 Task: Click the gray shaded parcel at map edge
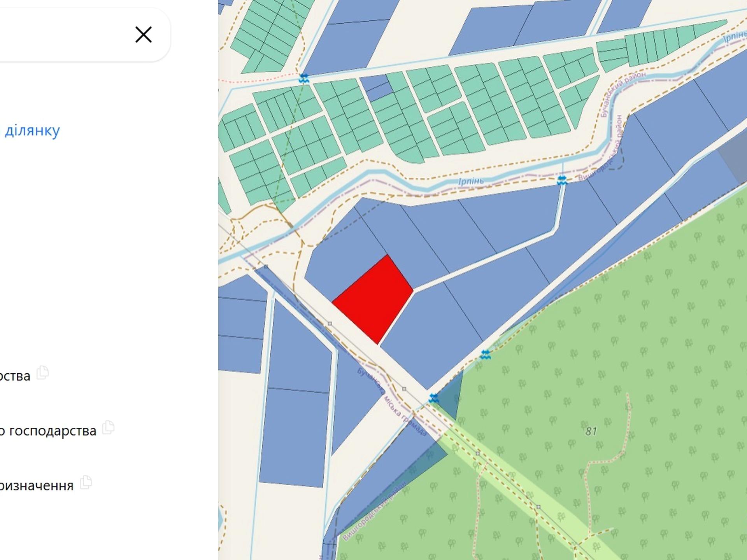(731, 163)
